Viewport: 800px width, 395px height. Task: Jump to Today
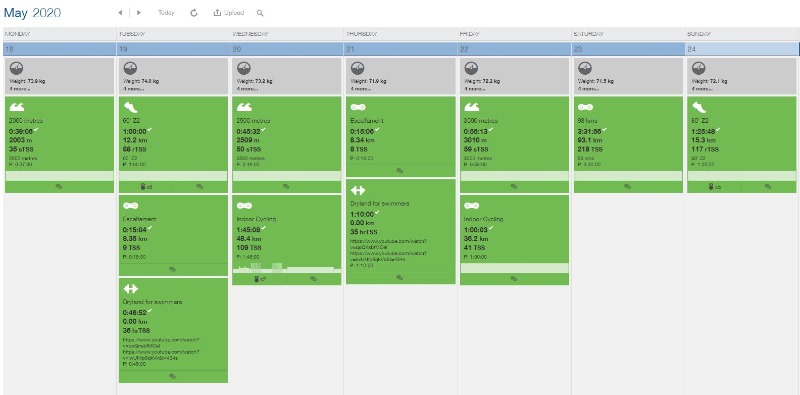point(166,13)
